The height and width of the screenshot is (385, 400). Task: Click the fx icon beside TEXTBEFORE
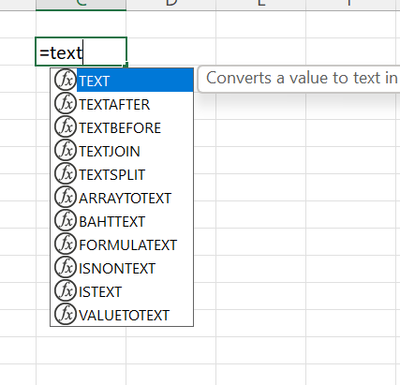65,127
